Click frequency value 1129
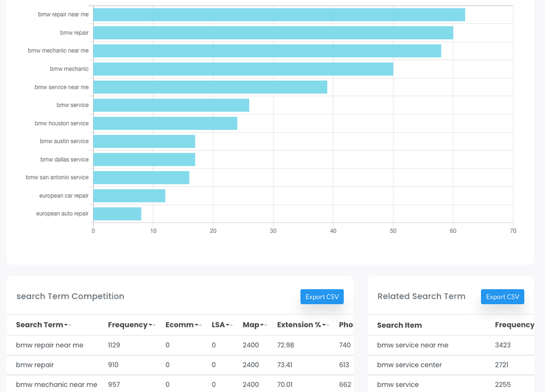 [114, 345]
